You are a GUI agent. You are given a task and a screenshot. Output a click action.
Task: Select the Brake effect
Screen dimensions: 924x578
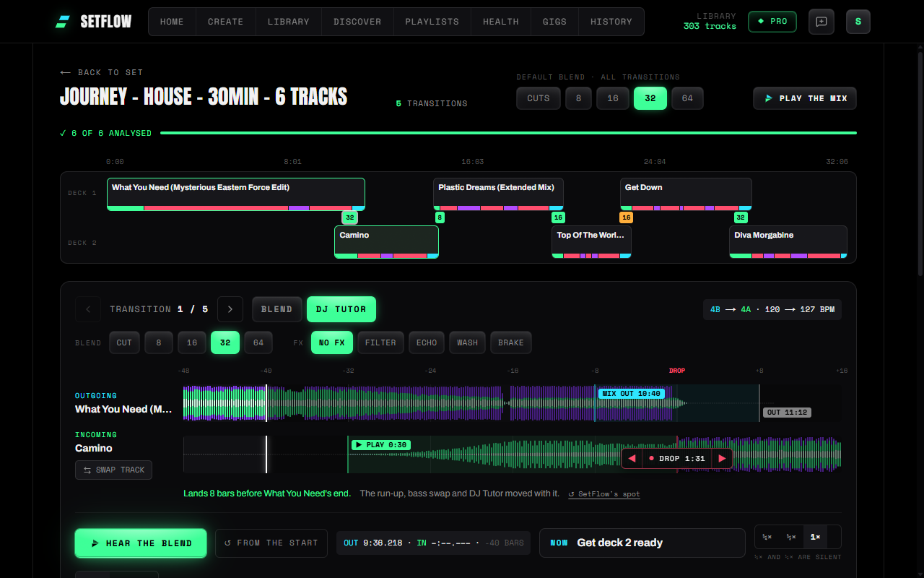pos(511,342)
